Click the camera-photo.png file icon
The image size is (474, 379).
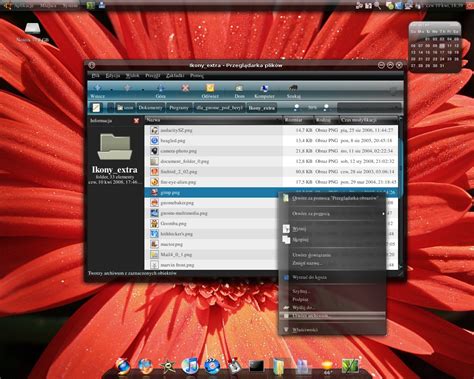(154, 151)
